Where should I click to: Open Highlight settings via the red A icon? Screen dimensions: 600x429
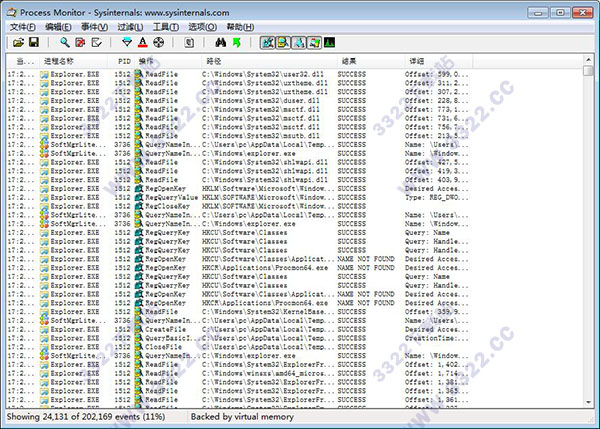coord(143,42)
